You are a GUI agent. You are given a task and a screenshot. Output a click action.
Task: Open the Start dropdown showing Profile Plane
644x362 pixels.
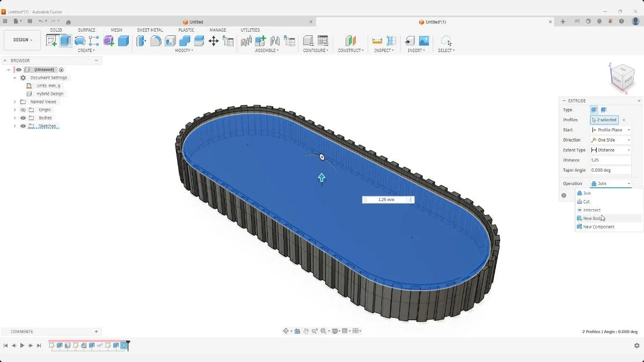click(610, 130)
